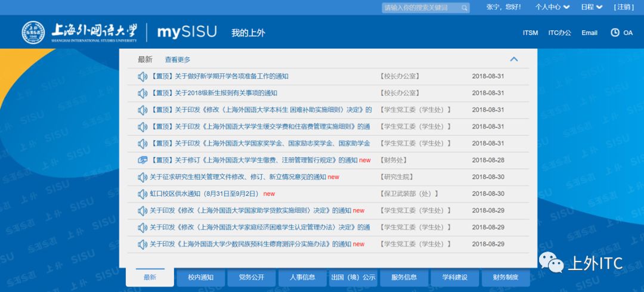Viewport: 644px width, 292px height.
Task: Open the ITC办公 link
Action: pyautogui.click(x=559, y=33)
